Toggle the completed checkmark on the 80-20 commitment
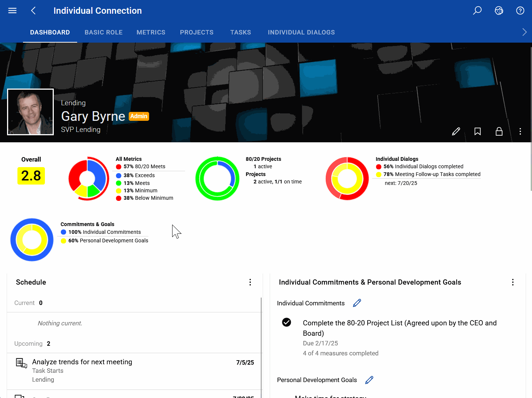Screen dimensions: 532x398 tap(286, 322)
